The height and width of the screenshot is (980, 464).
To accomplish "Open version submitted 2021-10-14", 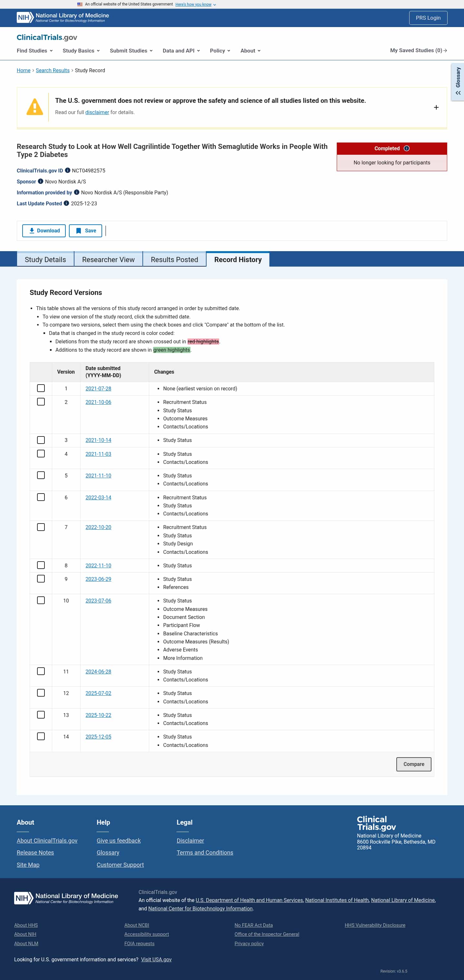I will coord(99,440).
